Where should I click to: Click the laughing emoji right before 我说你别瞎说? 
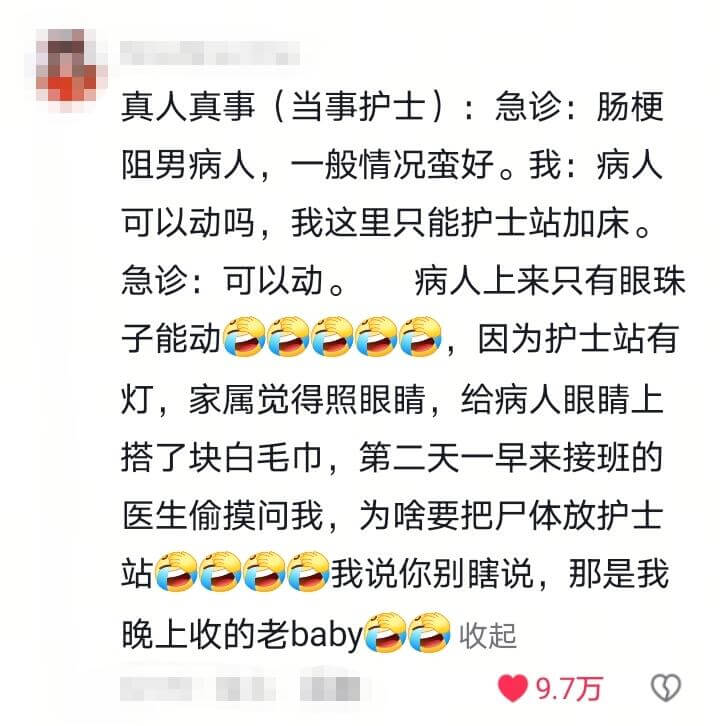(x=307, y=571)
